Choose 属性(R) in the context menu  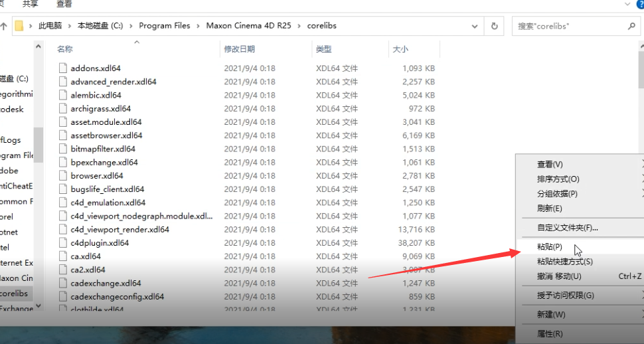point(580,334)
